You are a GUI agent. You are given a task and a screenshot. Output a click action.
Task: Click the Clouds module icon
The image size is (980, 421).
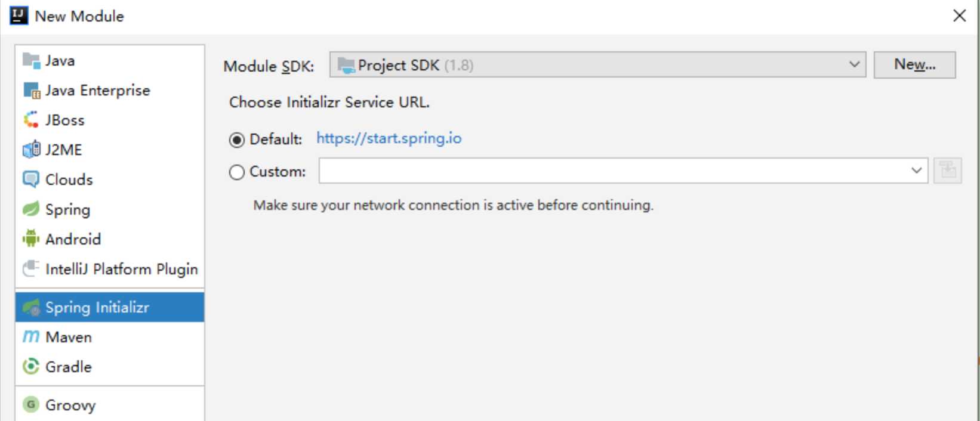click(x=31, y=179)
